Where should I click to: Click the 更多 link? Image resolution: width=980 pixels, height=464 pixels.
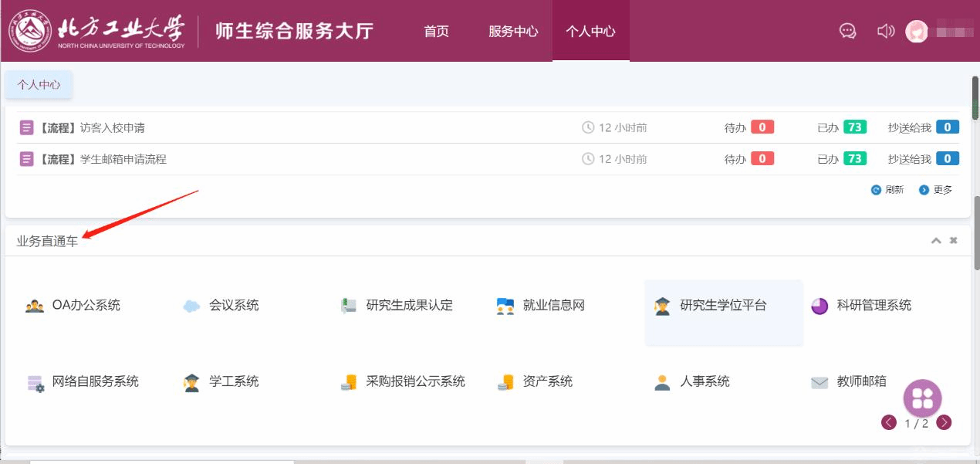(936, 190)
